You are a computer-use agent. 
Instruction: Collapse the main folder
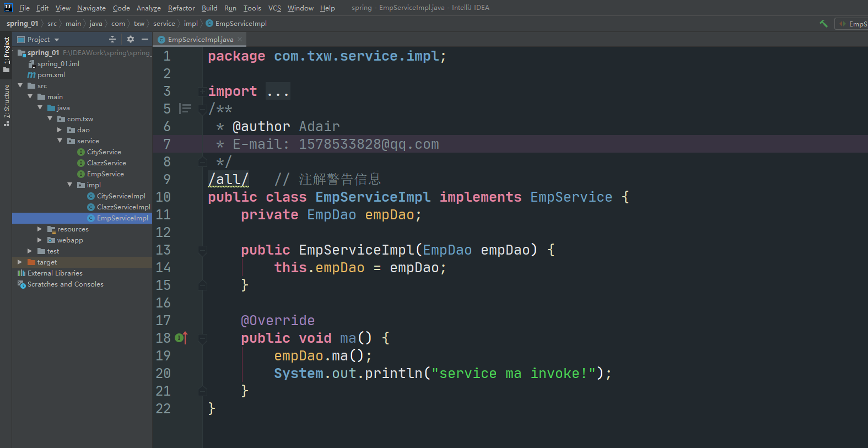[x=30, y=96]
